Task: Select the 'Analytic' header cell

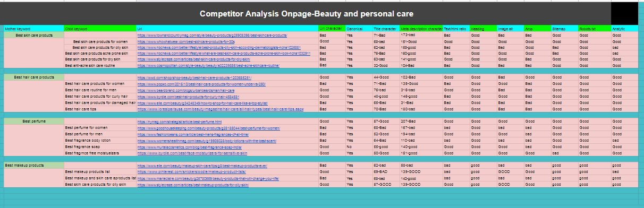Action: (625, 28)
